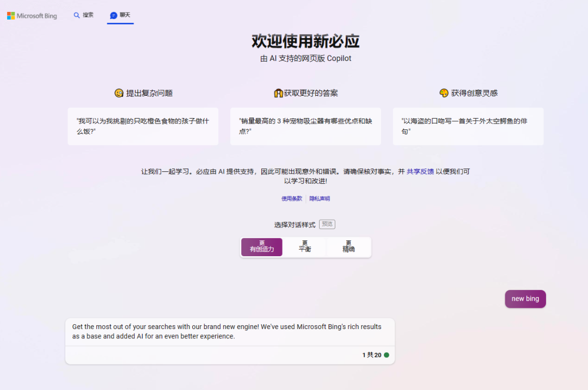The image size is (588, 390).
Task: Open the 隐私声明 link
Action: tap(320, 199)
